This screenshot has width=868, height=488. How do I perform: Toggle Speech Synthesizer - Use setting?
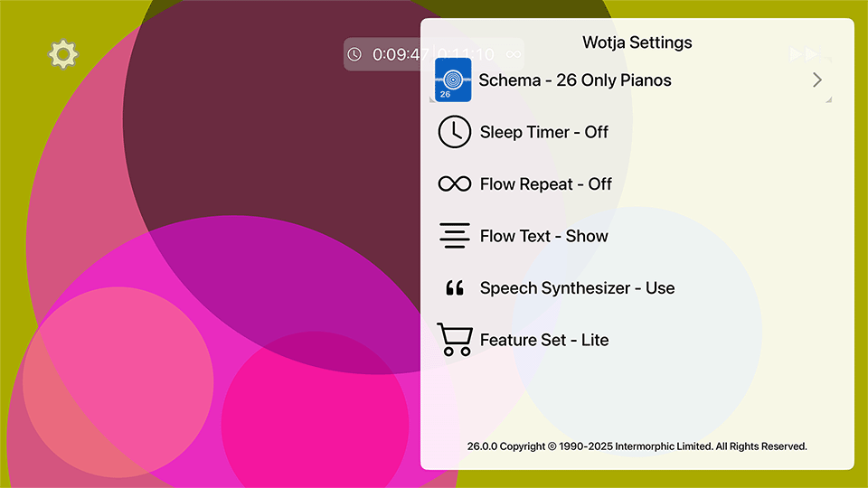point(577,288)
